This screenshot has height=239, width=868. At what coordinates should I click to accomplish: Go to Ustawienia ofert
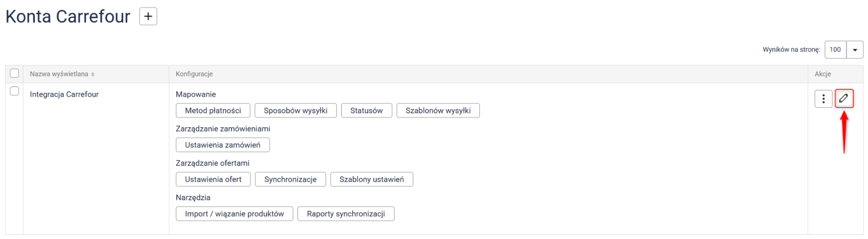point(213,179)
